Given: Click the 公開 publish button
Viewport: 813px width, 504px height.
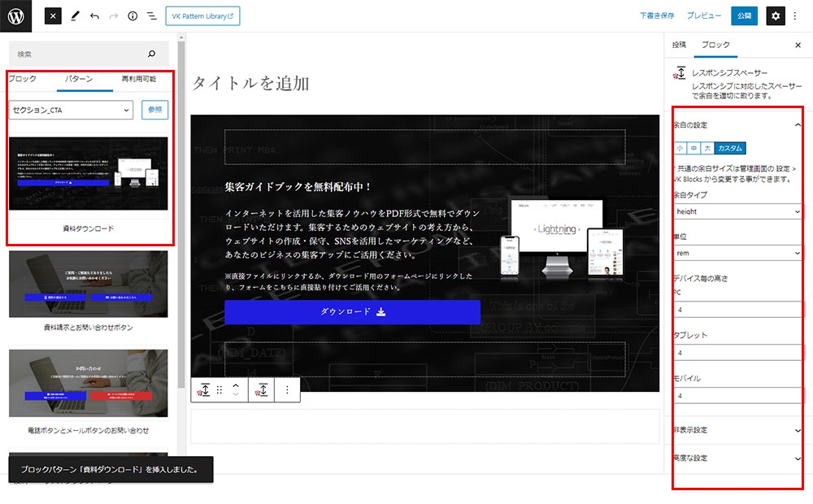Looking at the screenshot, I should pos(742,15).
